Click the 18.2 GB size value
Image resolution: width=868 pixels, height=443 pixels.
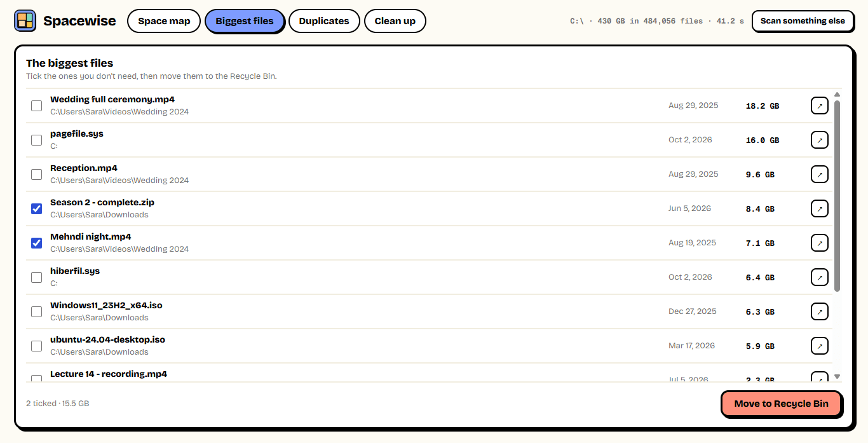point(763,106)
